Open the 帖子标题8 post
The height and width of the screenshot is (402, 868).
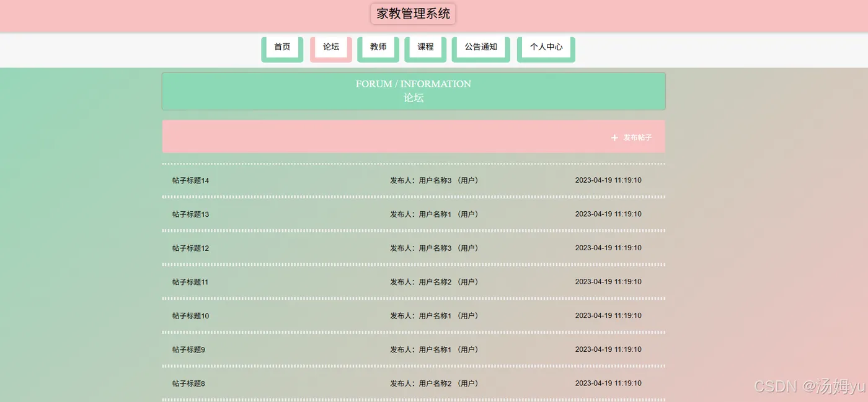coord(188,383)
